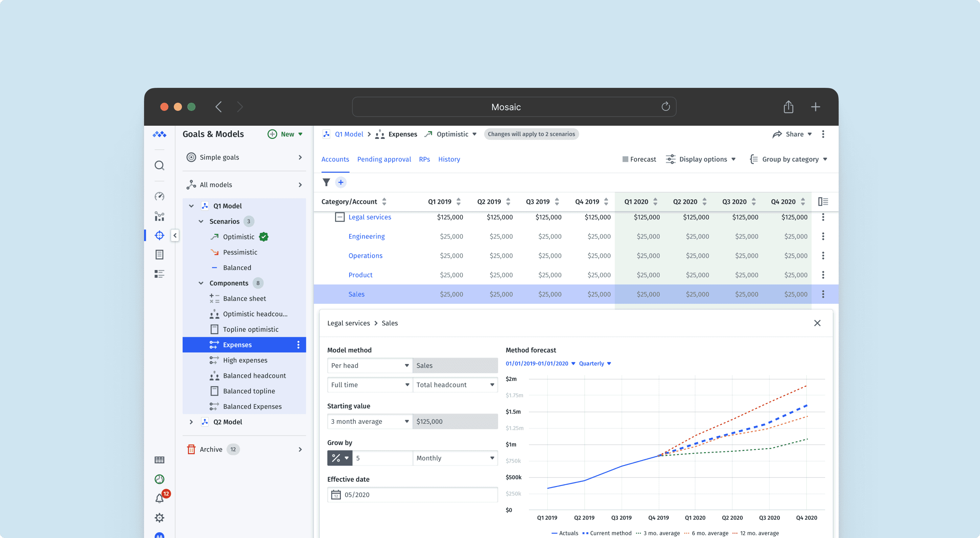Image resolution: width=980 pixels, height=538 pixels.
Task: Collapse the Legal services category row
Action: (340, 217)
